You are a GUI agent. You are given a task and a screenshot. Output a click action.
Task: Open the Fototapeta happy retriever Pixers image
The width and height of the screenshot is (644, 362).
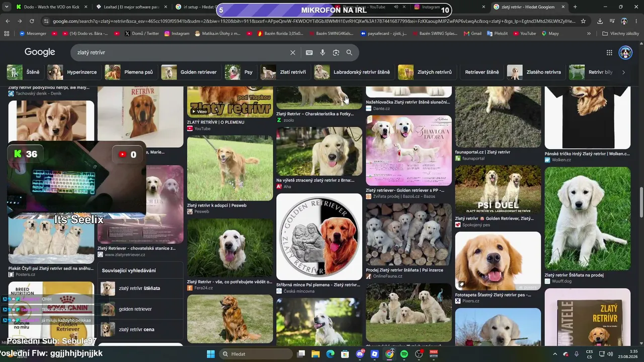click(498, 261)
